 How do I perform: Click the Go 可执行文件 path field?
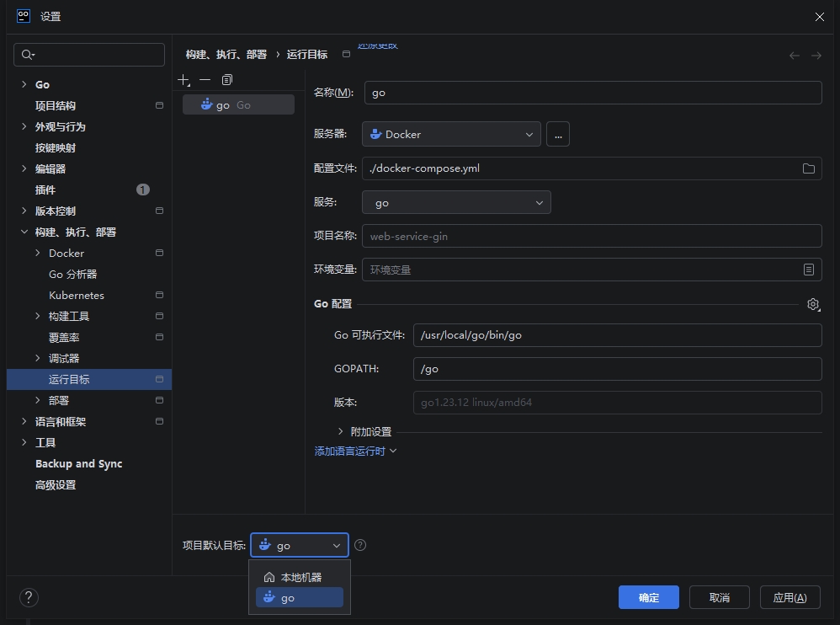(x=617, y=335)
